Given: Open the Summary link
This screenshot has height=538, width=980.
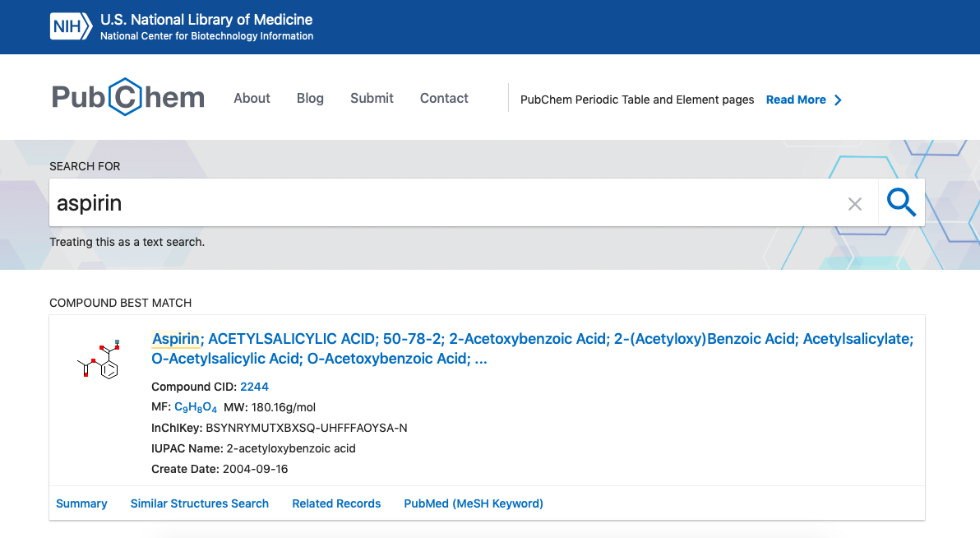Looking at the screenshot, I should pyautogui.click(x=81, y=503).
